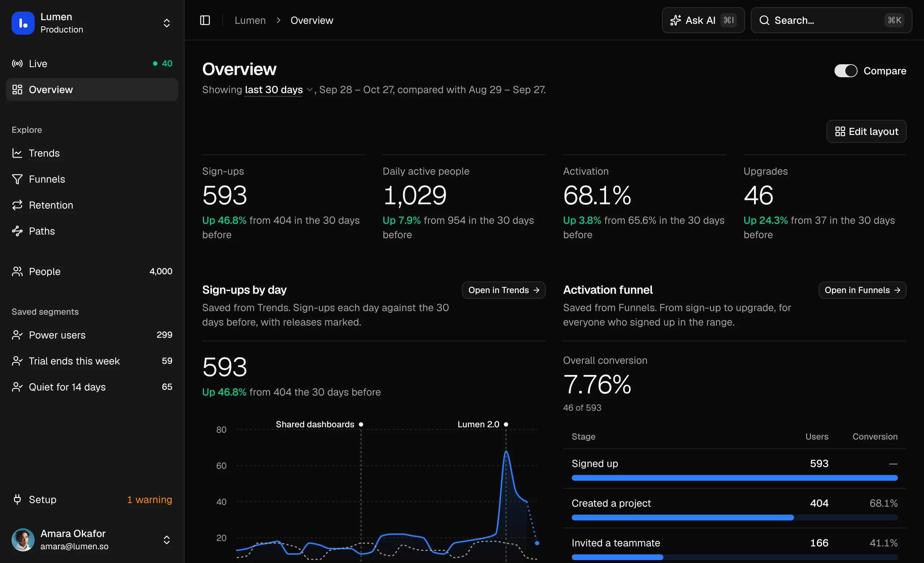Screen dimensions: 924x563
Task: Click the Daily active people 1,029 value
Action: click(x=414, y=195)
